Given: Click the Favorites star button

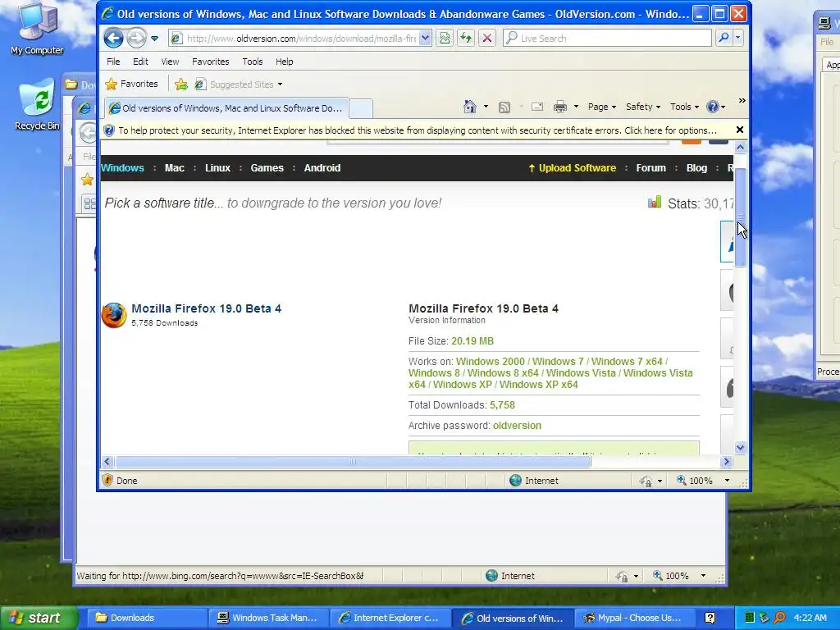Looking at the screenshot, I should coord(132,84).
